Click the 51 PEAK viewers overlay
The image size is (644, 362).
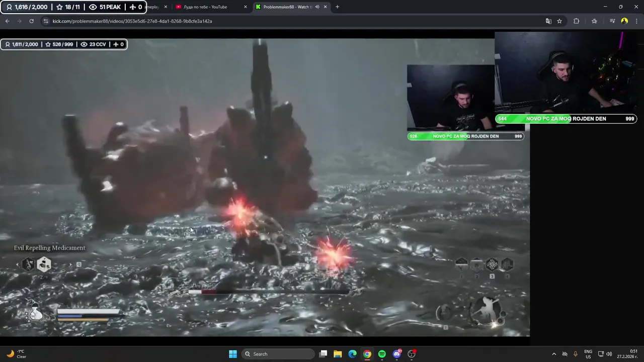(x=105, y=7)
